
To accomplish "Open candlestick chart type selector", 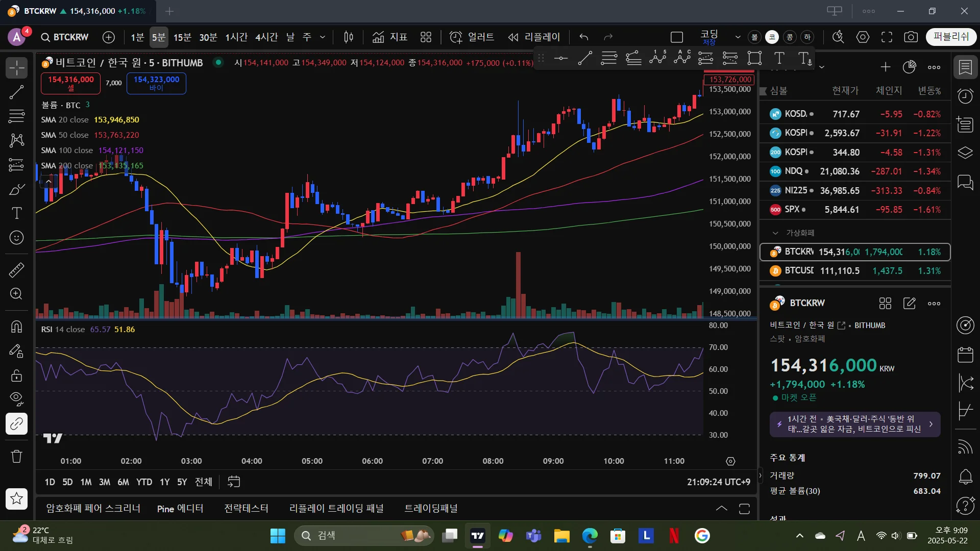I will point(349,37).
